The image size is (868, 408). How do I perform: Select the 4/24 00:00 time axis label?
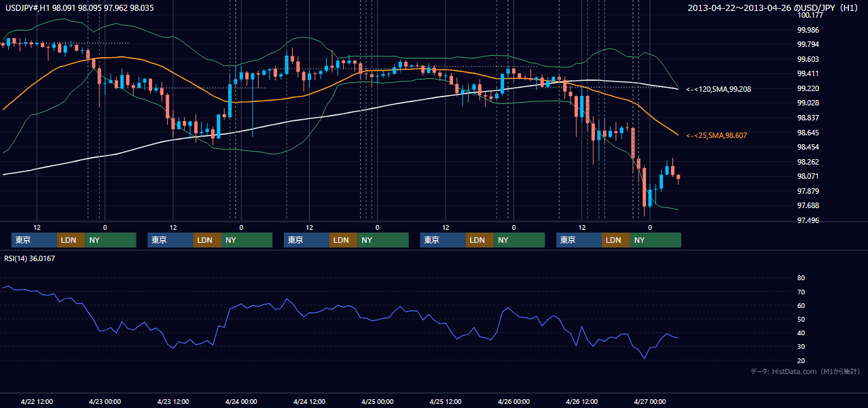pos(241,401)
